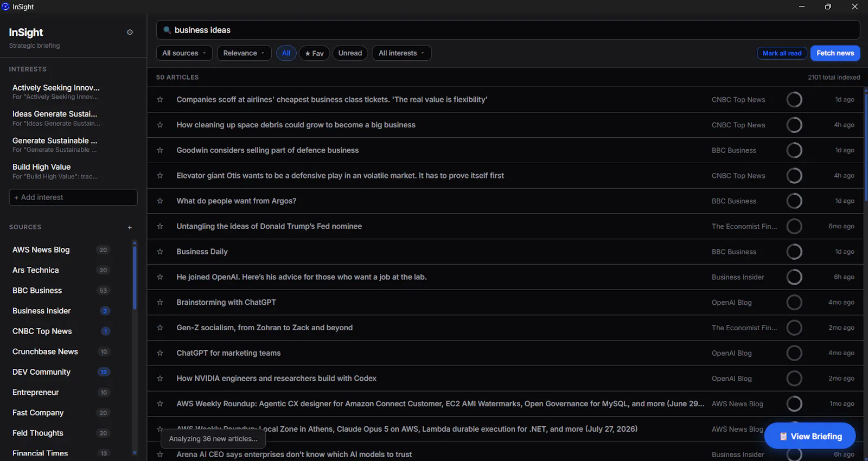Screen dimensions: 868x461
Task: Click the article list scrollbar
Action: click(866, 146)
